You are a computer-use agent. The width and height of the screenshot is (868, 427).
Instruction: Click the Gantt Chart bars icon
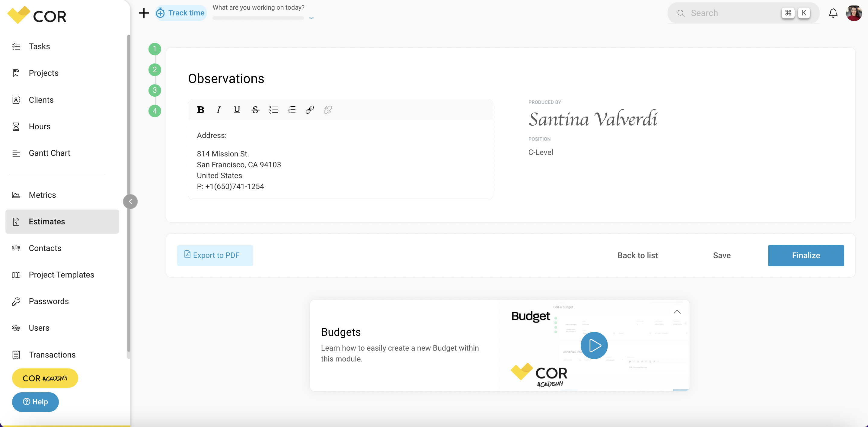pyautogui.click(x=16, y=153)
